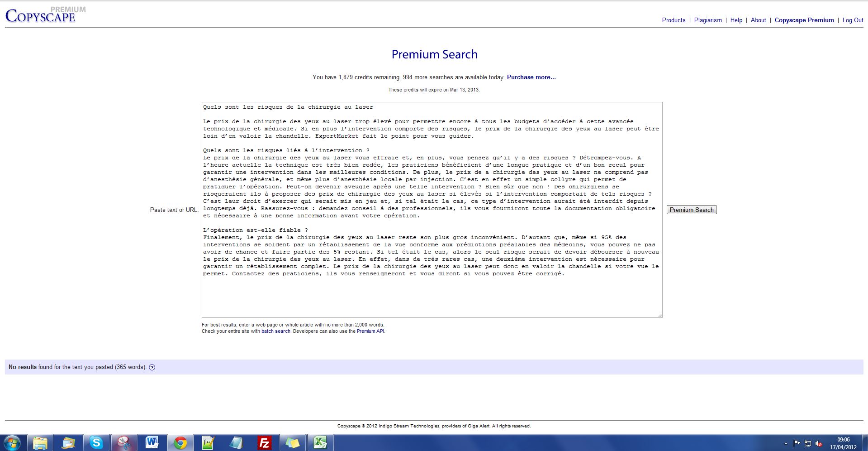Open Microsoft Excel from taskbar
The height and width of the screenshot is (451, 868).
click(x=320, y=442)
